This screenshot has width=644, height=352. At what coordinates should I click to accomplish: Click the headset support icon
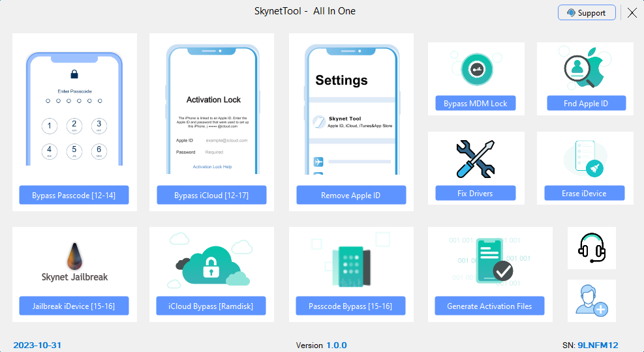[591, 248]
